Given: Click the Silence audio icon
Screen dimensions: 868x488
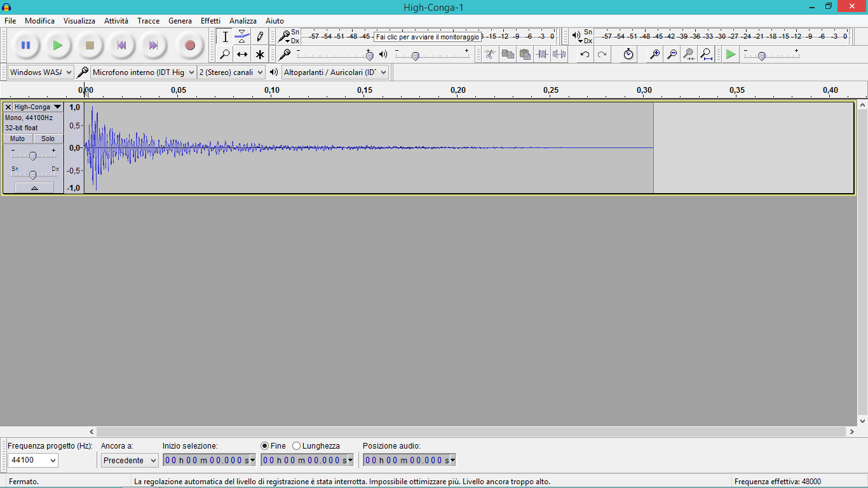Looking at the screenshot, I should (559, 54).
